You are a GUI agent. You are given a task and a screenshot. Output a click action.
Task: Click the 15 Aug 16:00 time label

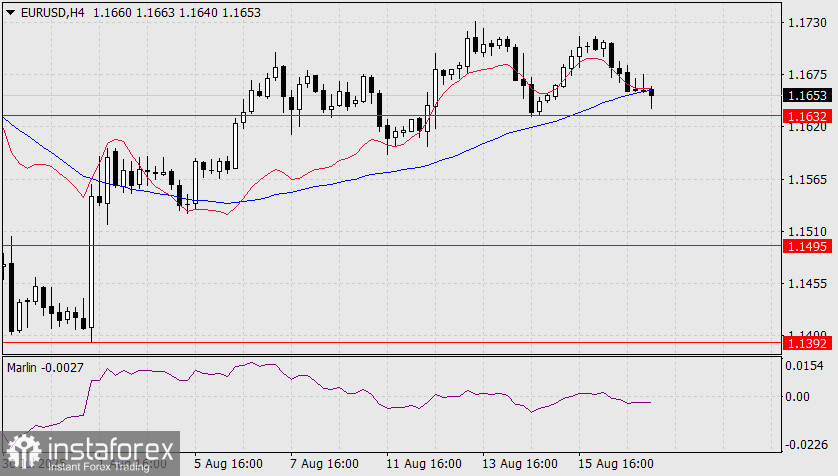(x=616, y=464)
